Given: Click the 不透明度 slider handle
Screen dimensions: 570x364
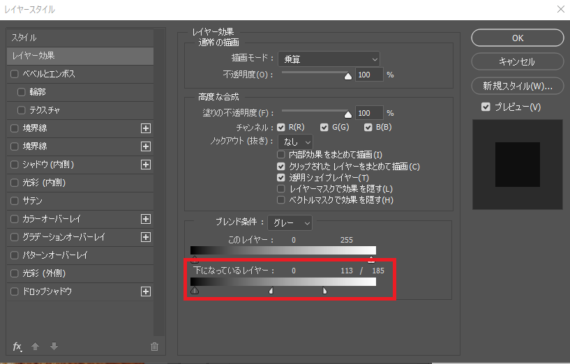Looking at the screenshot, I should point(348,76).
